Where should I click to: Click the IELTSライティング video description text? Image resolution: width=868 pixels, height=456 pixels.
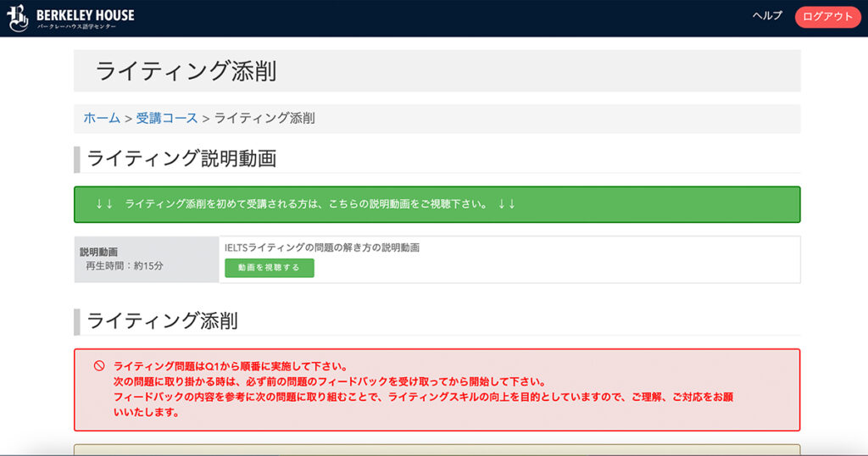[322, 247]
